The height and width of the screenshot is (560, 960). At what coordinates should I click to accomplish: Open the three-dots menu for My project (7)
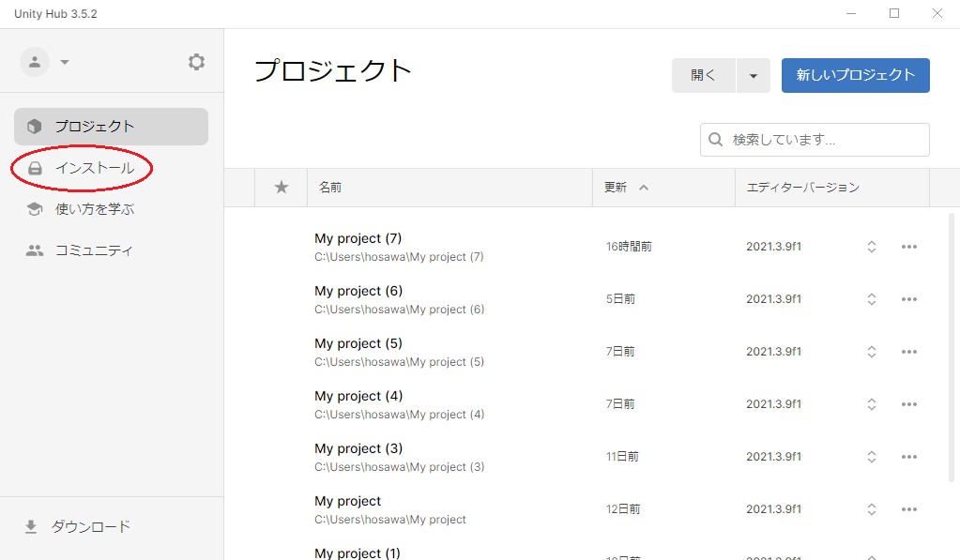908,247
